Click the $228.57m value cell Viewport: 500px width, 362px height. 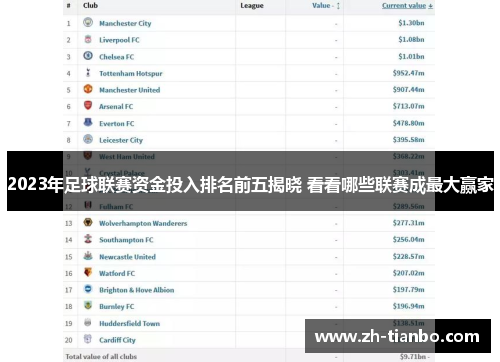pos(408,257)
